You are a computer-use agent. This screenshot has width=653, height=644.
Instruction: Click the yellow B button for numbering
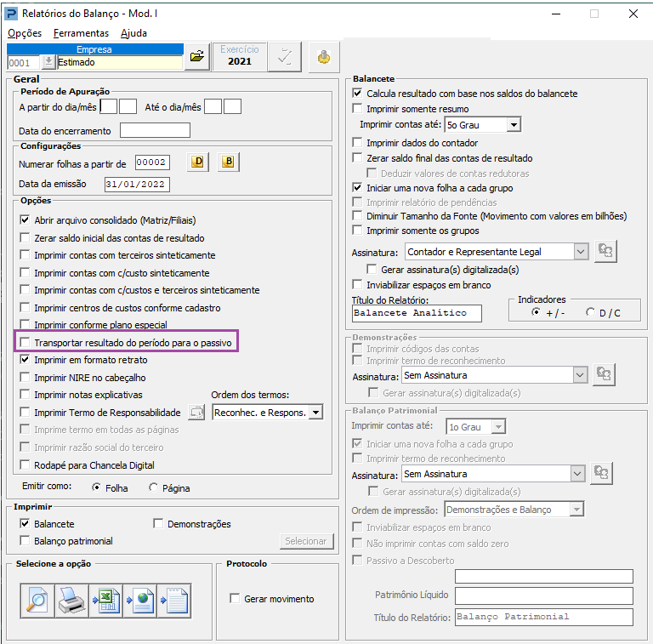coord(228,162)
